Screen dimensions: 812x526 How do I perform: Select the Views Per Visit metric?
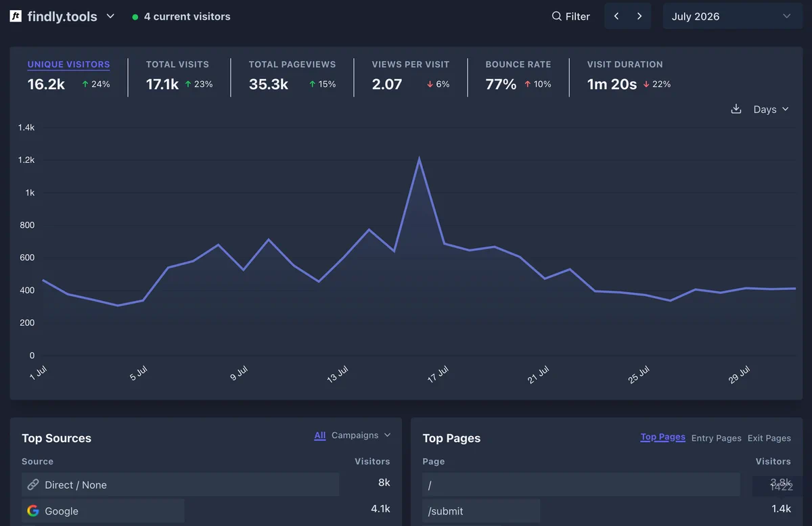pyautogui.click(x=411, y=64)
